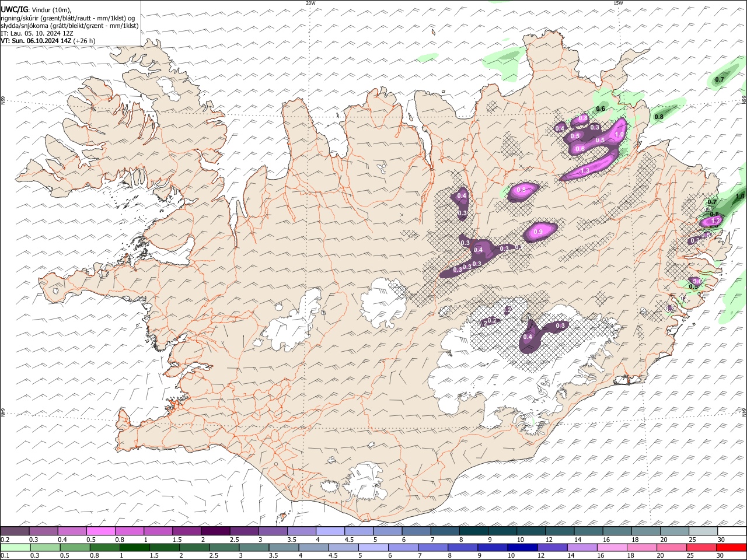Pick the light lavender swatch labeled 4 on snow scale
747x560 pixels.
tap(330, 531)
